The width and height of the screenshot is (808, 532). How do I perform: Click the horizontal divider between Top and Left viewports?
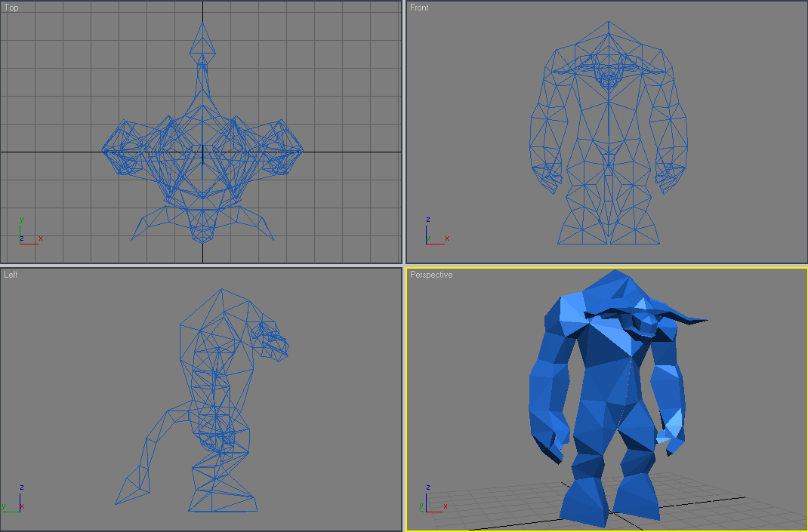[201, 266]
